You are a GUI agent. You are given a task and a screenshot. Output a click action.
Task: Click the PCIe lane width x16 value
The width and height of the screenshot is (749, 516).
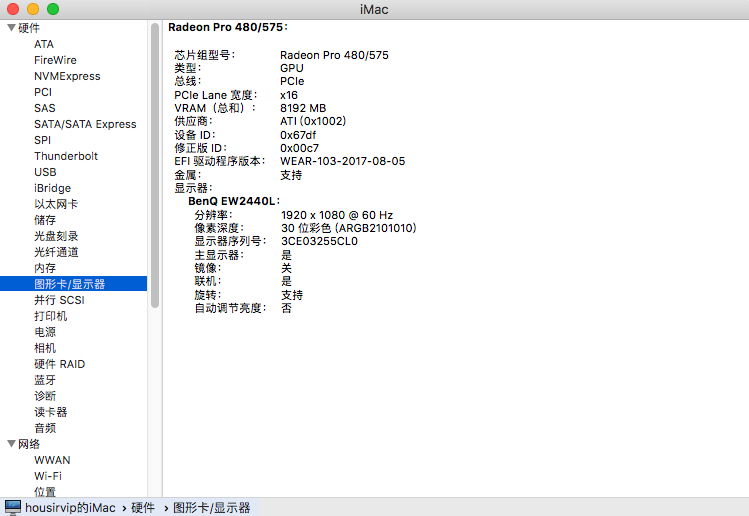289,95
